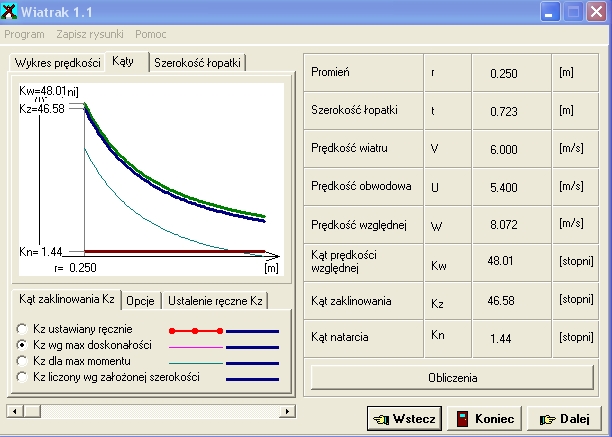Viewport: 612px width, 437px height.
Task: Click the Wstecz back button
Action: point(404,419)
